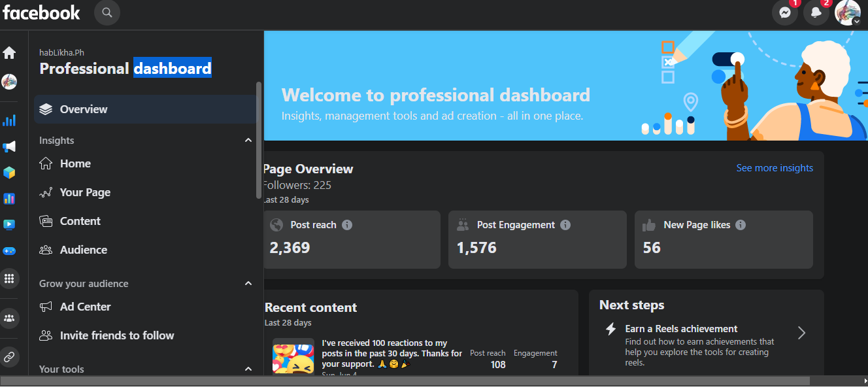The width and height of the screenshot is (868, 391).
Task: Open the notifications bell
Action: [x=816, y=12]
